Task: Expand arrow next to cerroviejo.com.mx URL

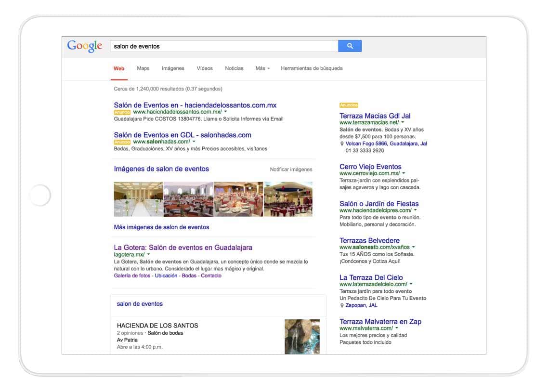Action: pyautogui.click(x=404, y=173)
